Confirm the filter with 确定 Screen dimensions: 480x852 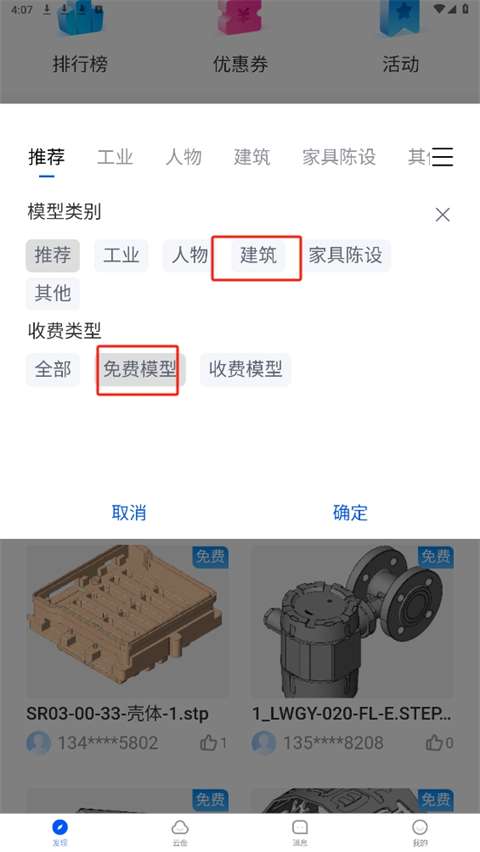click(351, 512)
